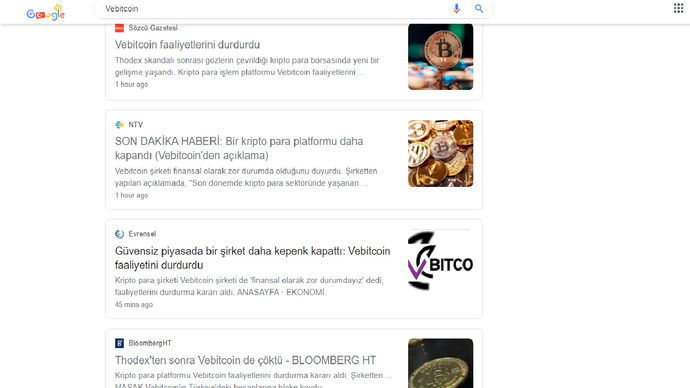Screen dimensions: 690x388
Task: Click the 'Evrensel' source name
Action: pyautogui.click(x=142, y=234)
